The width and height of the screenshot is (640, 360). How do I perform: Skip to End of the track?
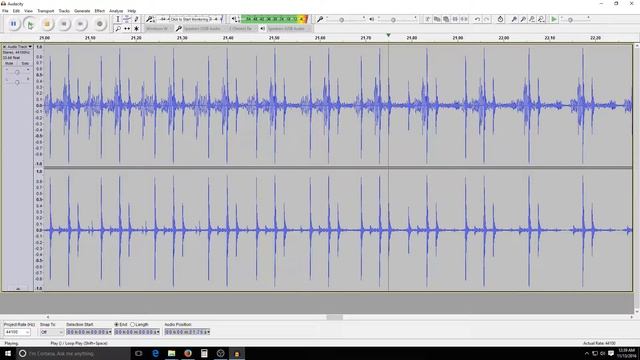pyautogui.click(x=80, y=24)
